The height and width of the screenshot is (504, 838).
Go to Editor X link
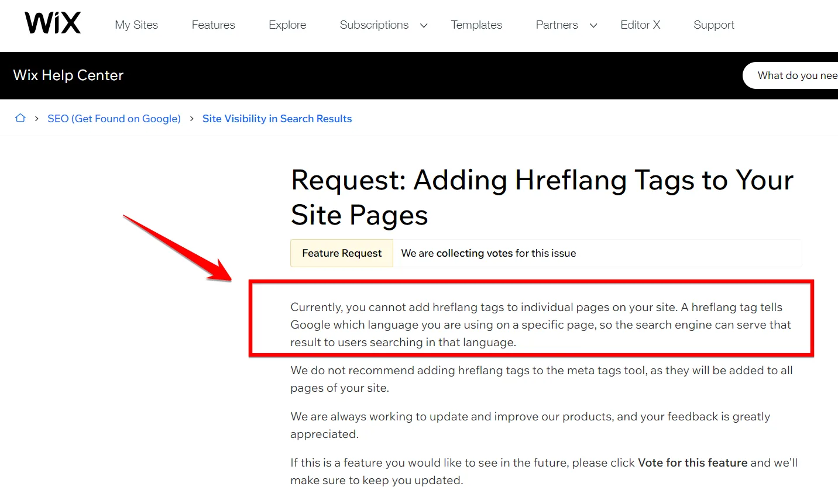pos(640,25)
